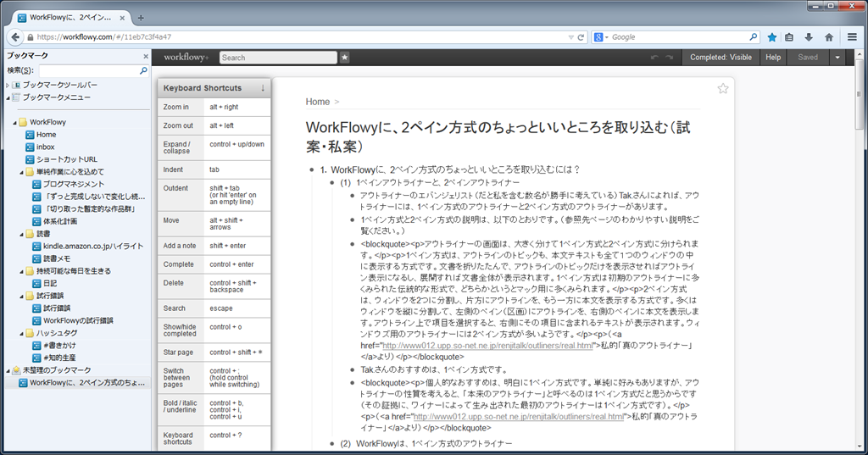Star the current WorkFlowy page
868x455 pixels.
(723, 89)
